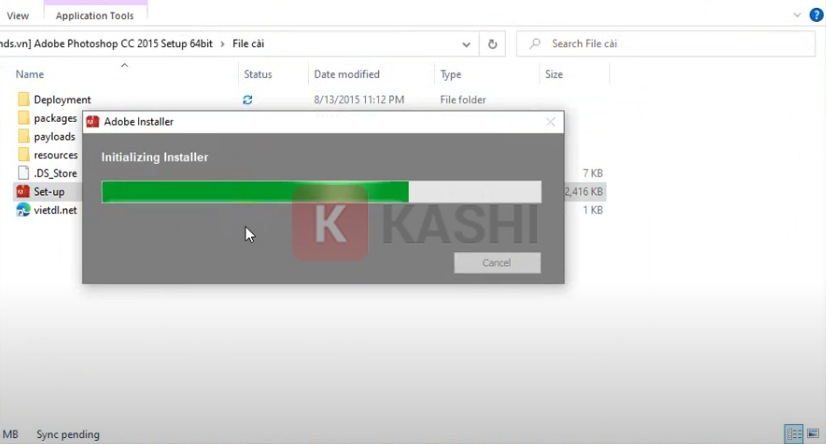Image resolution: width=826 pixels, height=444 pixels.
Task: Open the address bar history dropdown
Action: (x=466, y=44)
